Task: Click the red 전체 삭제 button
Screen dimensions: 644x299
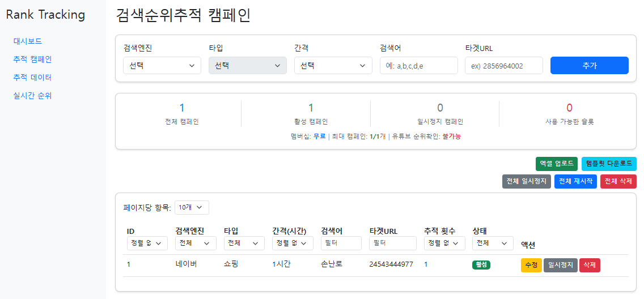Action: click(x=618, y=182)
